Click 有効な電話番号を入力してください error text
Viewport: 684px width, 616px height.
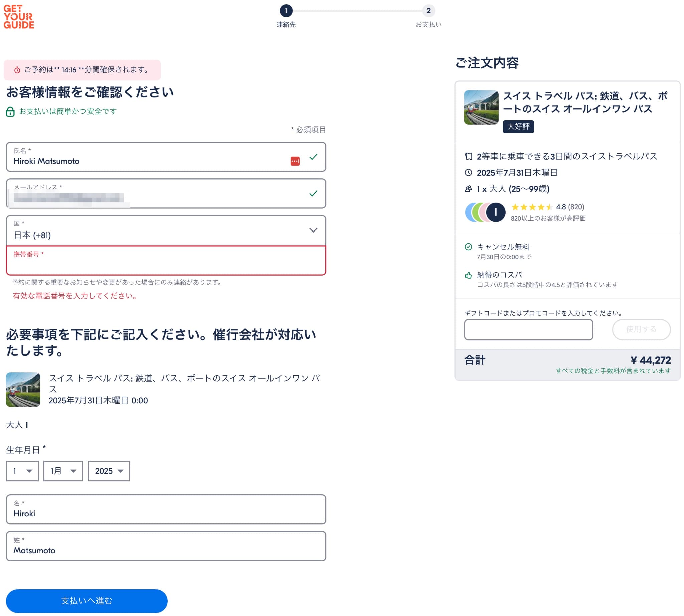click(76, 296)
